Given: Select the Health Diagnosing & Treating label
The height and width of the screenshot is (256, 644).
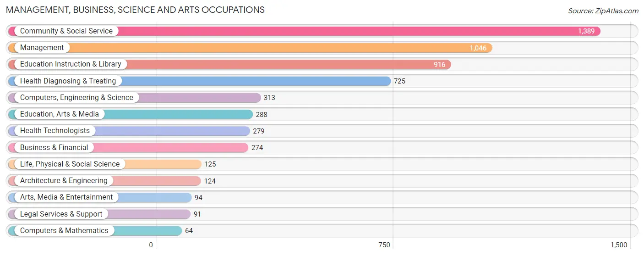Looking at the screenshot, I should [68, 81].
